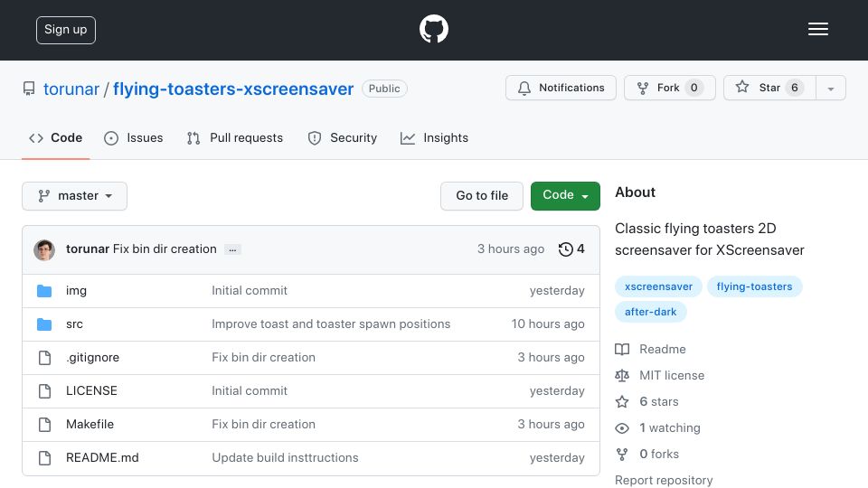Image resolution: width=868 pixels, height=488 pixels.
Task: Open Fix bin dir creation in Makefile row
Action: coord(263,425)
